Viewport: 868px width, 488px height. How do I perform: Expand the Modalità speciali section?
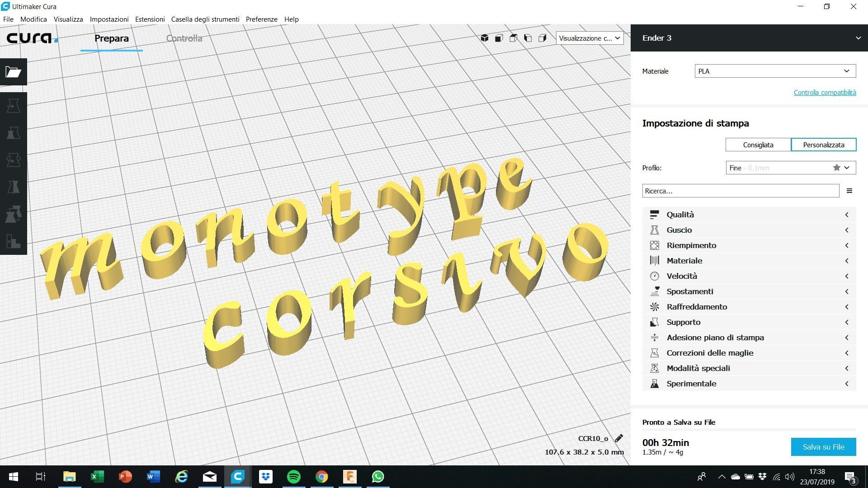pyautogui.click(x=749, y=368)
